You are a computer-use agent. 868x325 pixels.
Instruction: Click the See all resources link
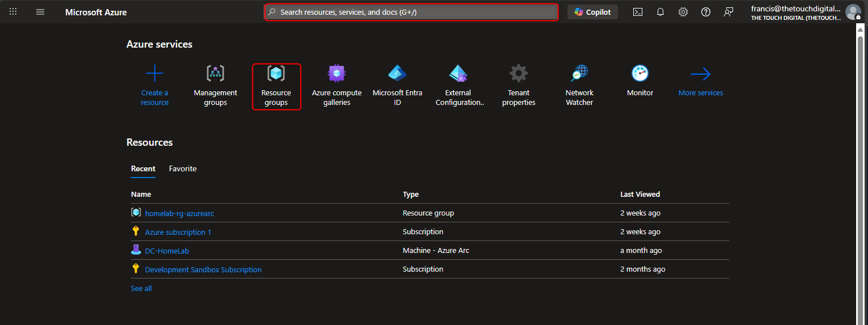click(141, 288)
